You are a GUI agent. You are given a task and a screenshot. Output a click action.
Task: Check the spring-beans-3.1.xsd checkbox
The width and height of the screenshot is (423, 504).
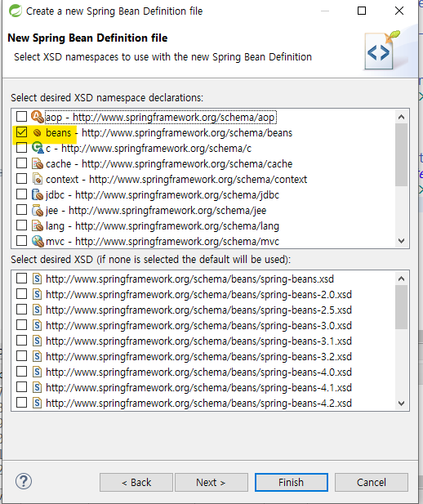[21, 340]
